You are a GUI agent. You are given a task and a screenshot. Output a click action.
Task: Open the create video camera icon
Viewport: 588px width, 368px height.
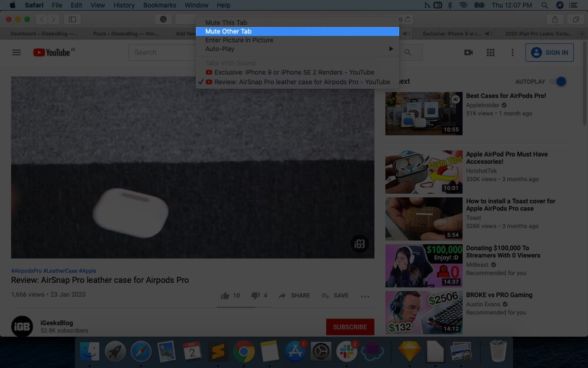[469, 52]
